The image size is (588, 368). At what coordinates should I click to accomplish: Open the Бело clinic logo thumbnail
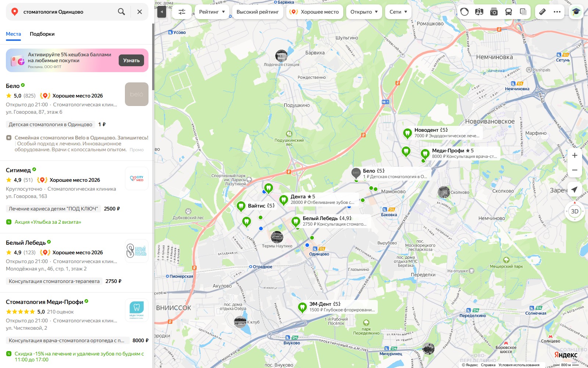[x=137, y=94]
